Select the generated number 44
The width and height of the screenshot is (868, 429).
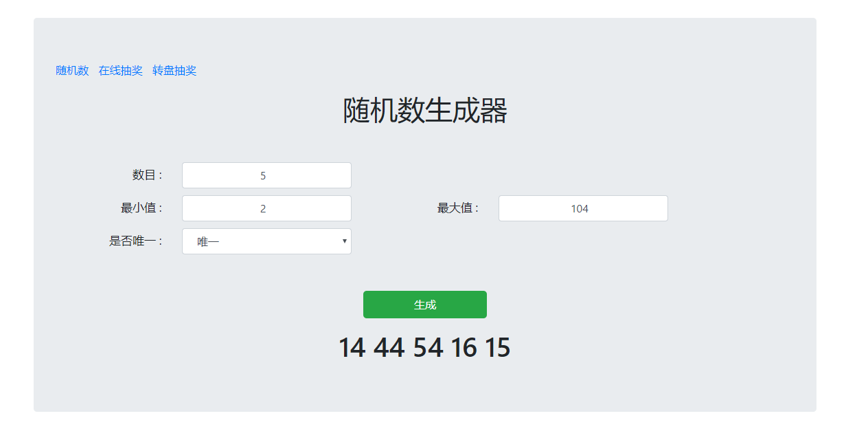coord(389,348)
